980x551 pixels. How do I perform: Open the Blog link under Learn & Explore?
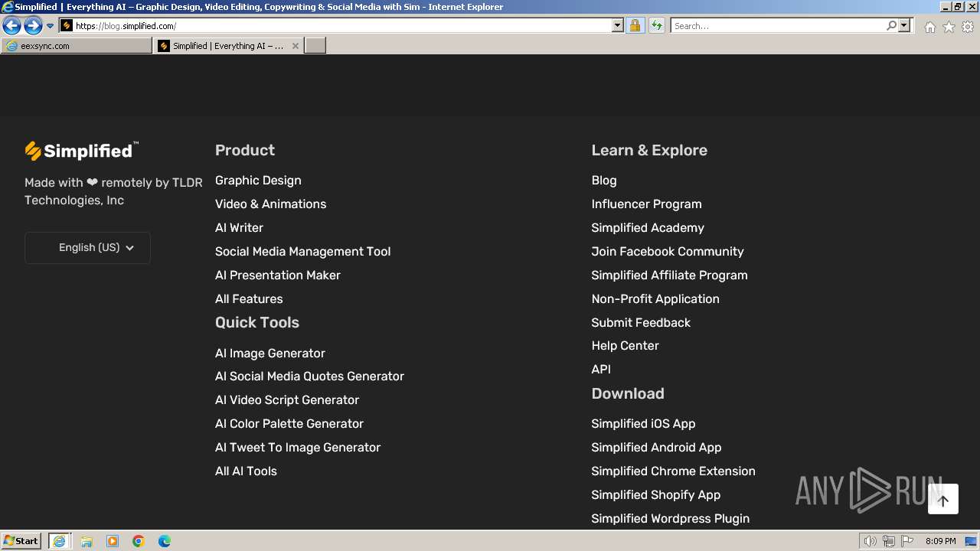[604, 181]
